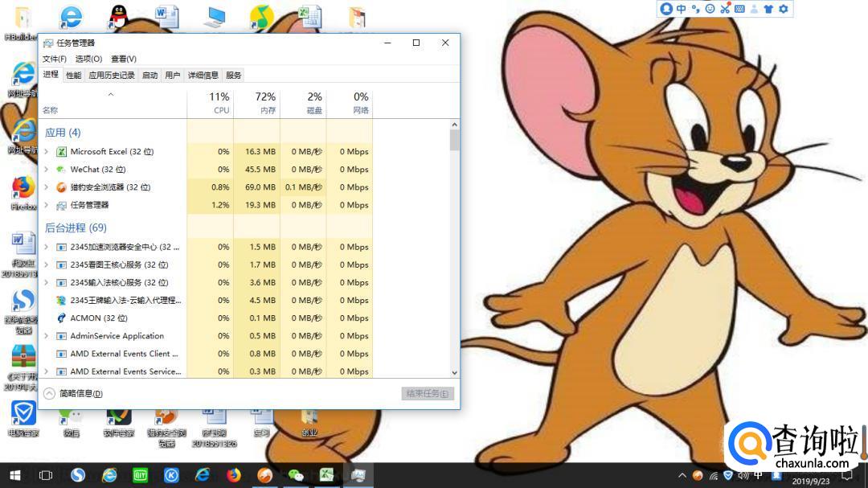
Task: Open emoji panel in input method toolbar
Action: click(710, 9)
